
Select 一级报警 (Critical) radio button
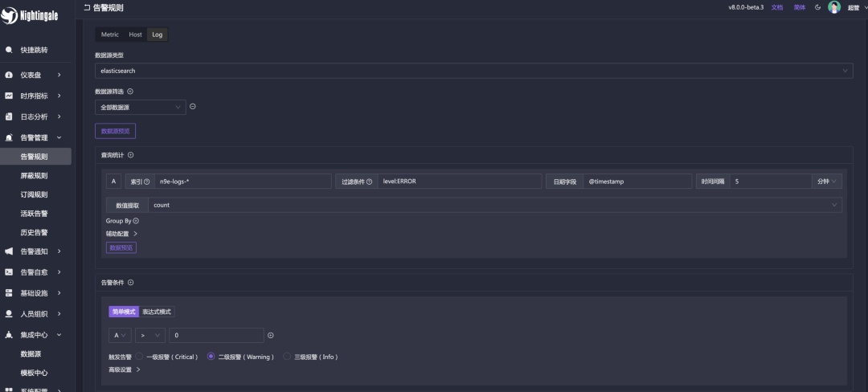coord(139,357)
